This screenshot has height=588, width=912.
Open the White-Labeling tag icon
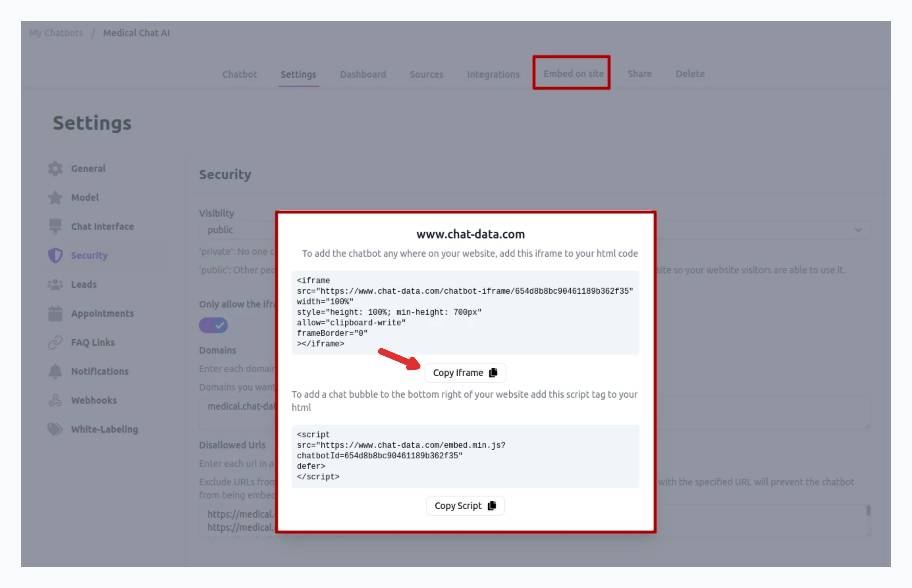tap(55, 429)
